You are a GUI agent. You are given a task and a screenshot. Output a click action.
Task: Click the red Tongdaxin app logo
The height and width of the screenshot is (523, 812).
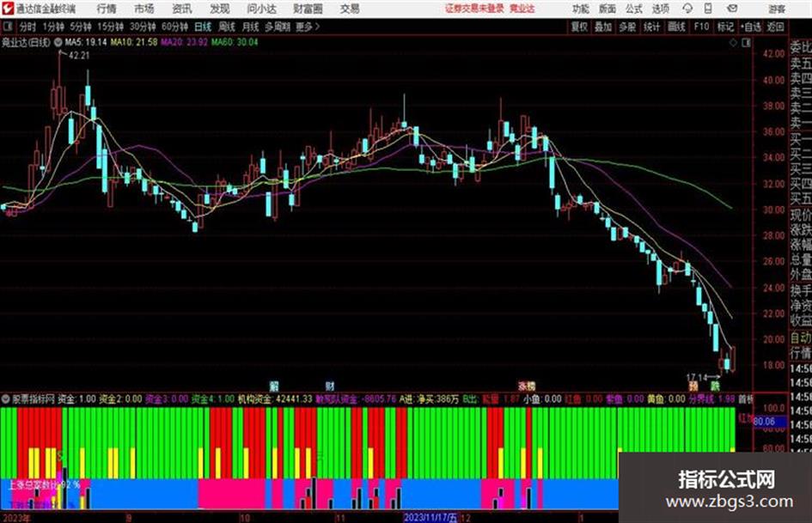(7, 9)
